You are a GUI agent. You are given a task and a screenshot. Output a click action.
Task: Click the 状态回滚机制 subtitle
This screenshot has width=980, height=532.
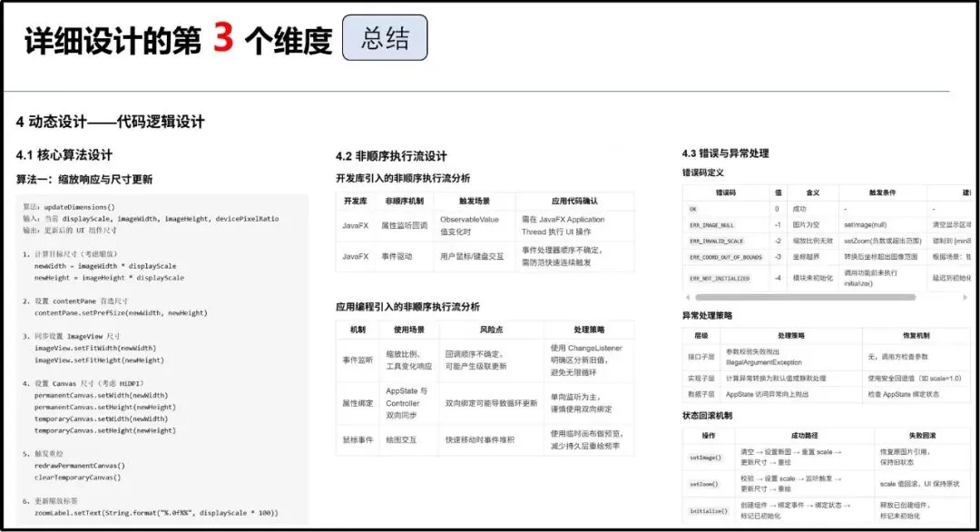pyautogui.click(x=707, y=416)
